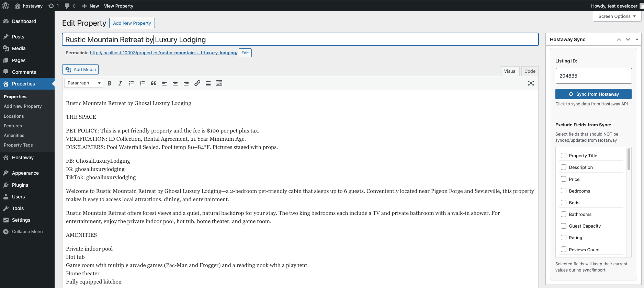Click the exclude fields list scrollbar
The image size is (644, 288).
click(x=629, y=159)
